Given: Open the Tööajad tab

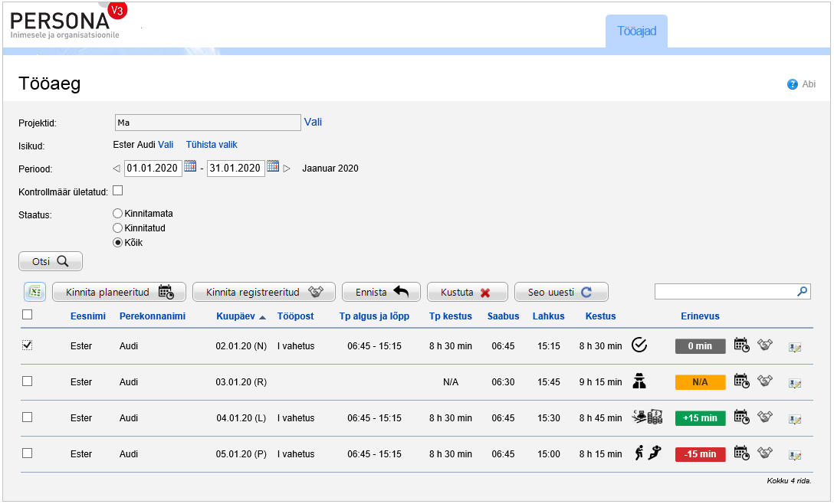Looking at the screenshot, I should tap(636, 31).
